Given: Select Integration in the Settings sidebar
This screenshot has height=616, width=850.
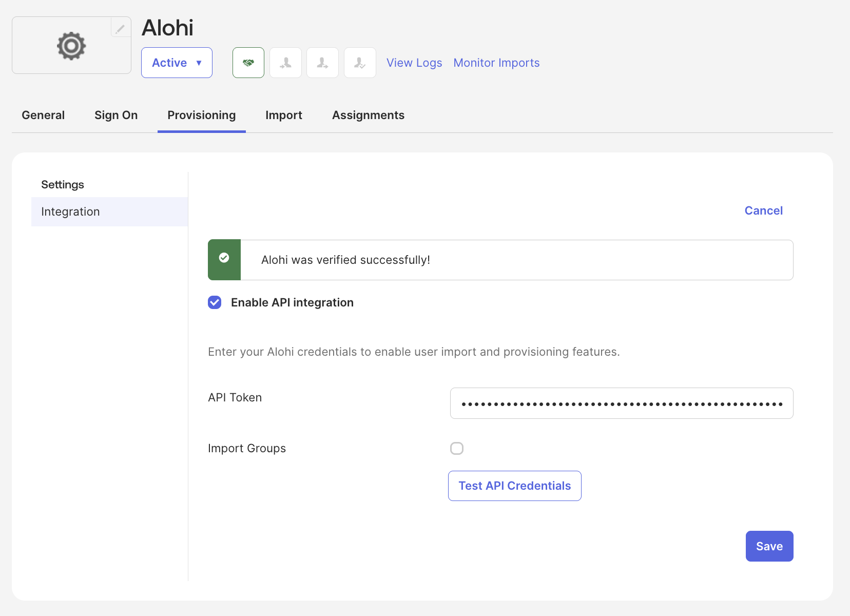Looking at the screenshot, I should click(109, 211).
